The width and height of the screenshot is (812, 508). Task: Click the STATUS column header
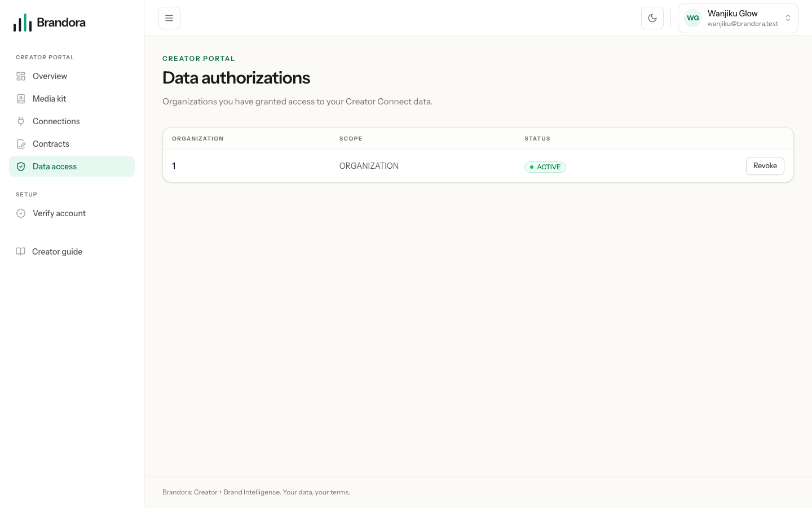tap(537, 139)
